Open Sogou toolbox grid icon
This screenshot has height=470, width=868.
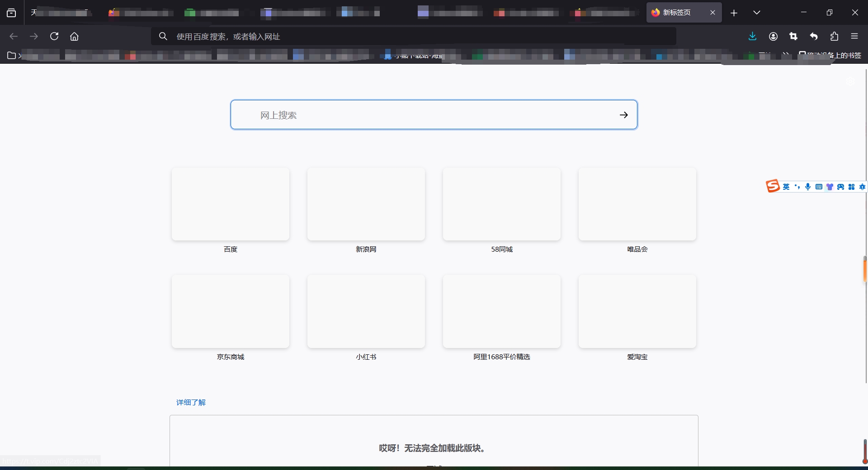point(851,187)
